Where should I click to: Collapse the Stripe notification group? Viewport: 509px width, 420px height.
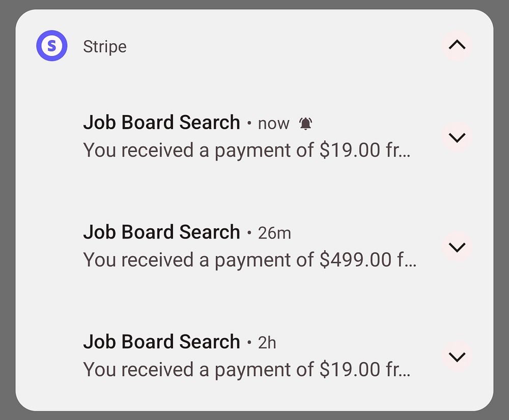click(x=457, y=45)
